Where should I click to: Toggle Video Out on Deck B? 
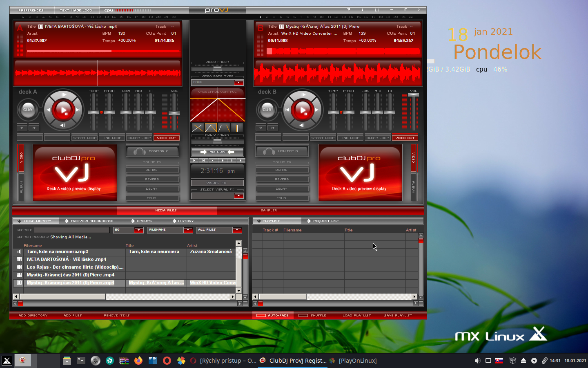click(405, 138)
